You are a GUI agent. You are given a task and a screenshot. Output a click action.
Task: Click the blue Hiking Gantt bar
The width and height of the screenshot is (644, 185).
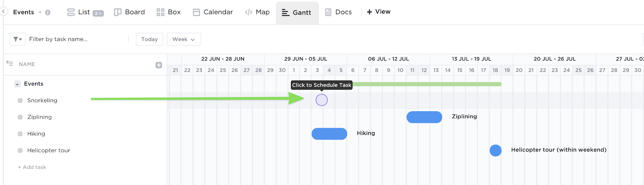(x=329, y=134)
